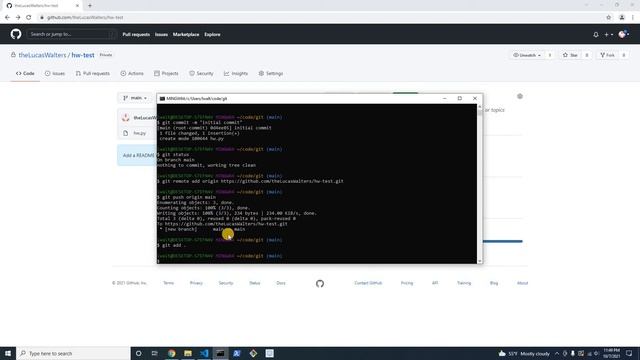
Task: Click the terminal scrollbar up arrow
Action: point(480,107)
